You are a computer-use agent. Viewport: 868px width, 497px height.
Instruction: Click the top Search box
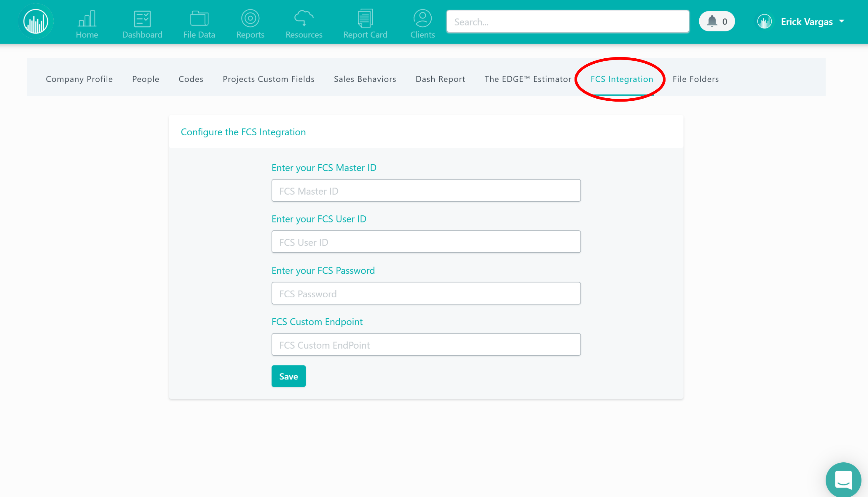(x=568, y=22)
